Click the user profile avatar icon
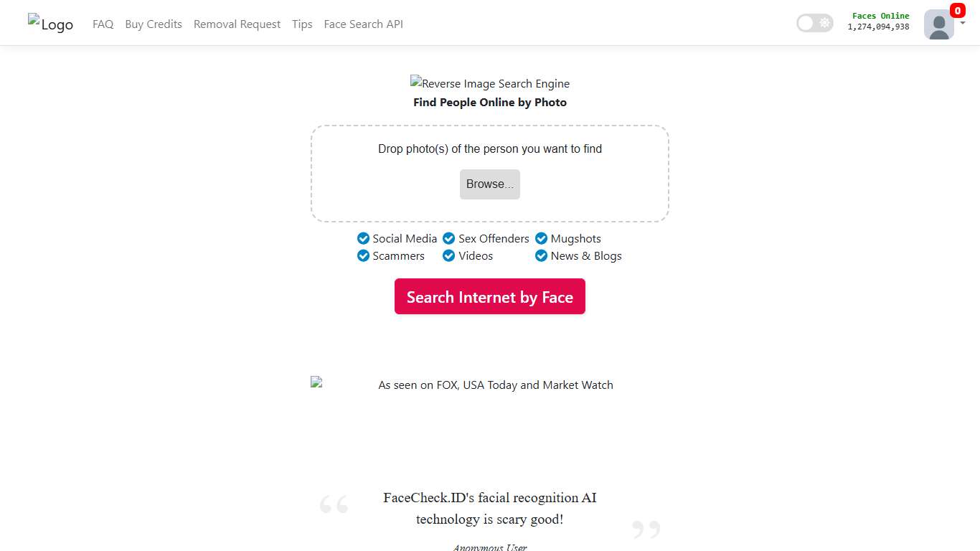 click(938, 25)
